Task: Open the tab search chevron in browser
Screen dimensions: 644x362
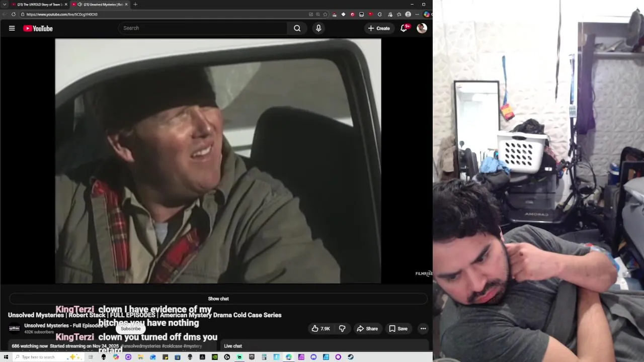Action: point(4,4)
